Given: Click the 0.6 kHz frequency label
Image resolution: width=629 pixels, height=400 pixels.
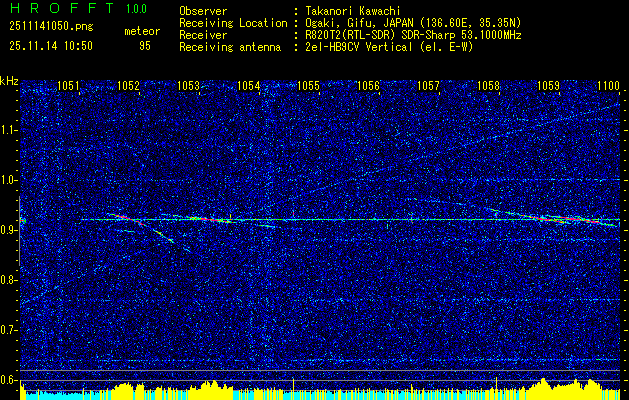Looking at the screenshot, I should pyautogui.click(x=7, y=380).
